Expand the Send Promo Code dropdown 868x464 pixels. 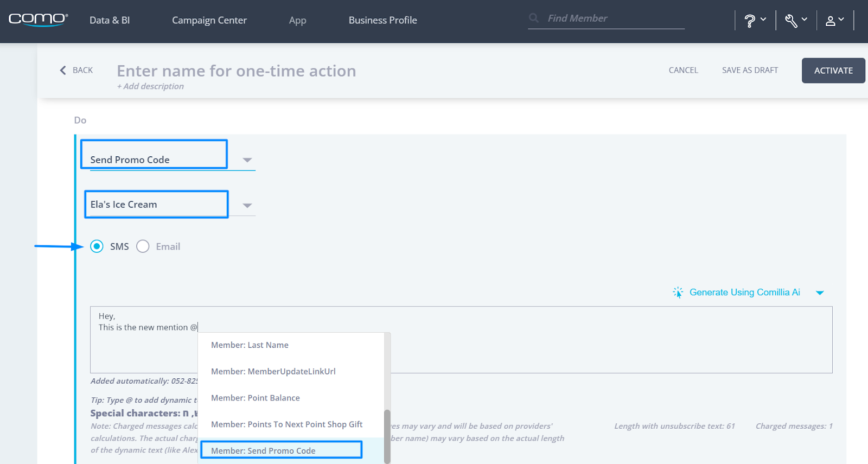[x=247, y=160]
